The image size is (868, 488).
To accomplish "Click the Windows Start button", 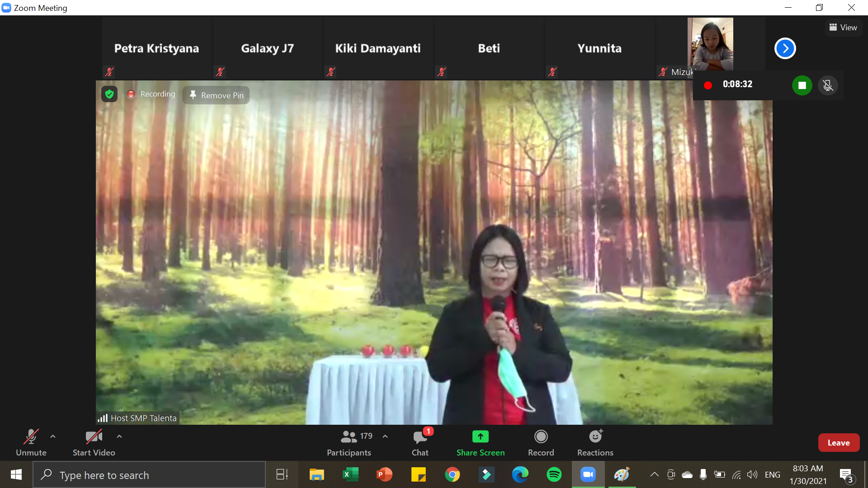I will pyautogui.click(x=16, y=474).
